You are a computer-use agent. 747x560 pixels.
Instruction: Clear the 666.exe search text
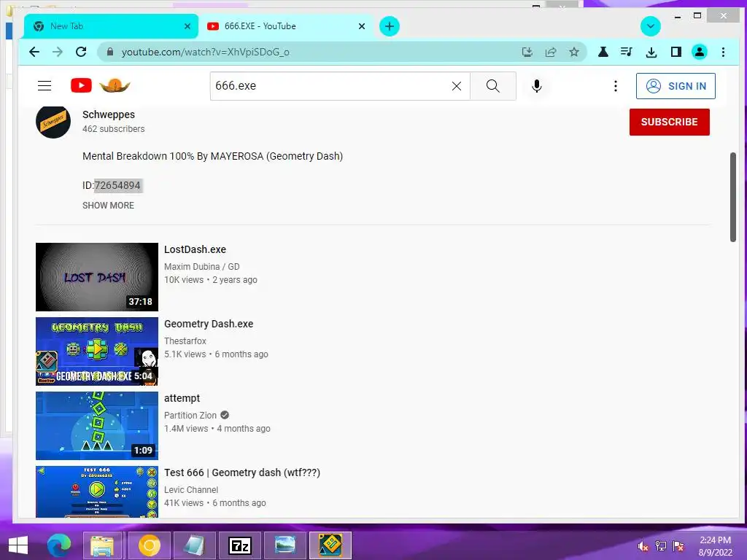click(x=457, y=86)
